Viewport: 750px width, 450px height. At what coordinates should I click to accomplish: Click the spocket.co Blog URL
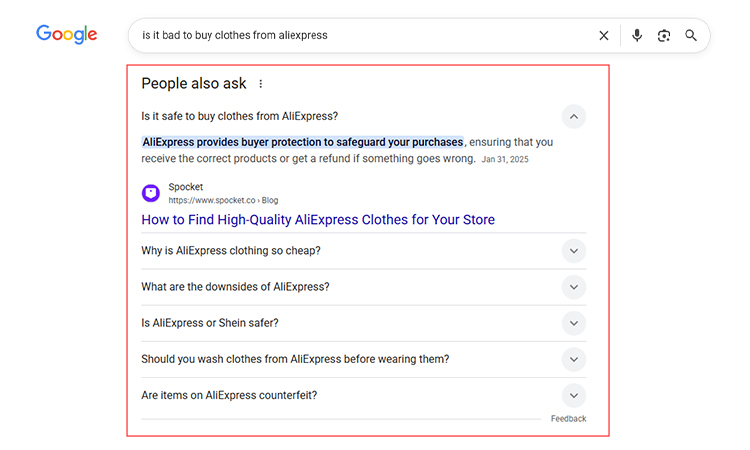(x=223, y=200)
